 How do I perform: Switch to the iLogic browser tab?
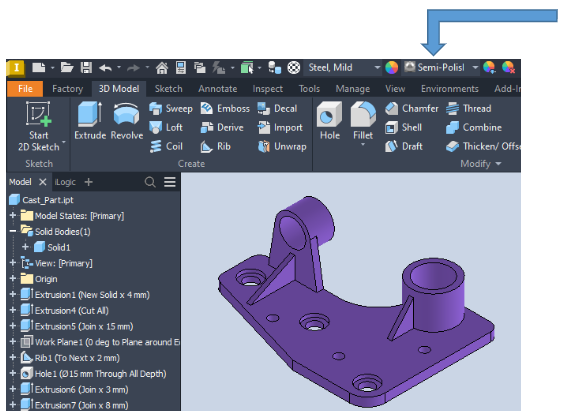[x=65, y=182]
